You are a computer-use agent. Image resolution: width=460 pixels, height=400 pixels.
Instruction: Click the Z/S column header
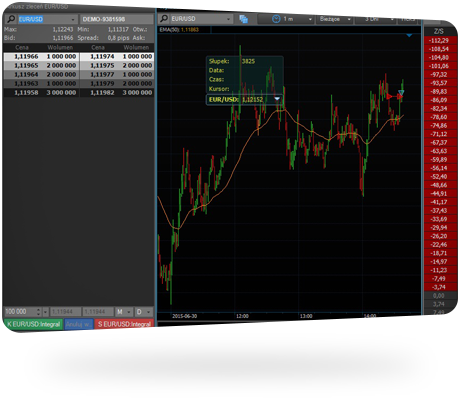coord(439,31)
